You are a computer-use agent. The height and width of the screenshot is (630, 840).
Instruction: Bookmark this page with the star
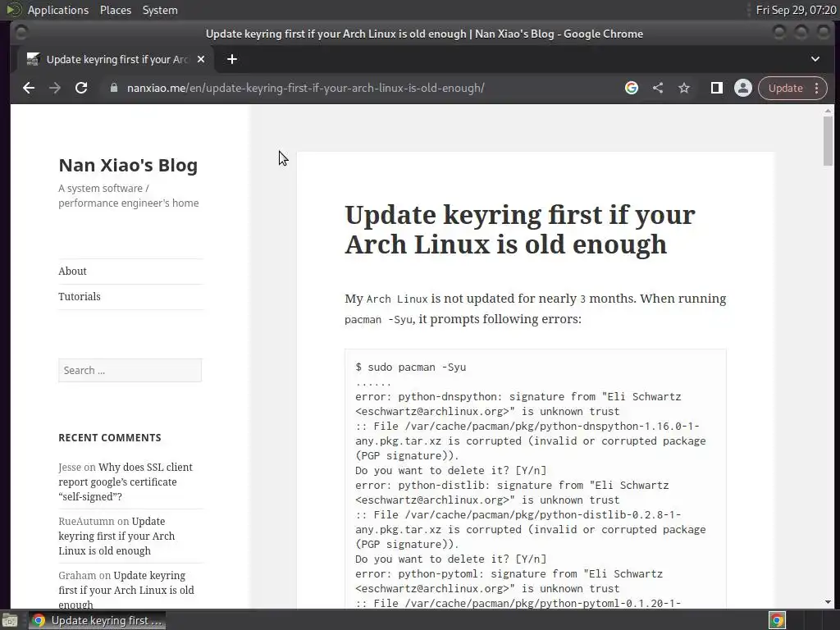pos(684,88)
